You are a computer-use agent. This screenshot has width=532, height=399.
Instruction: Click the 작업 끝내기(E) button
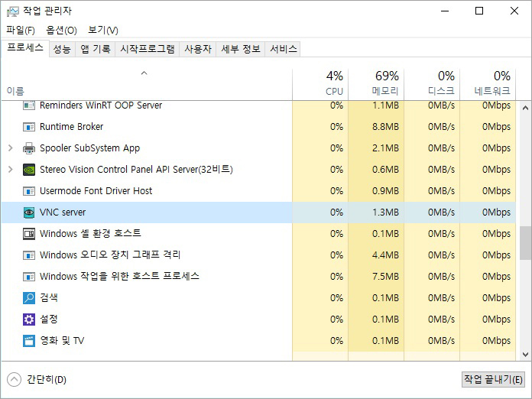point(493,379)
